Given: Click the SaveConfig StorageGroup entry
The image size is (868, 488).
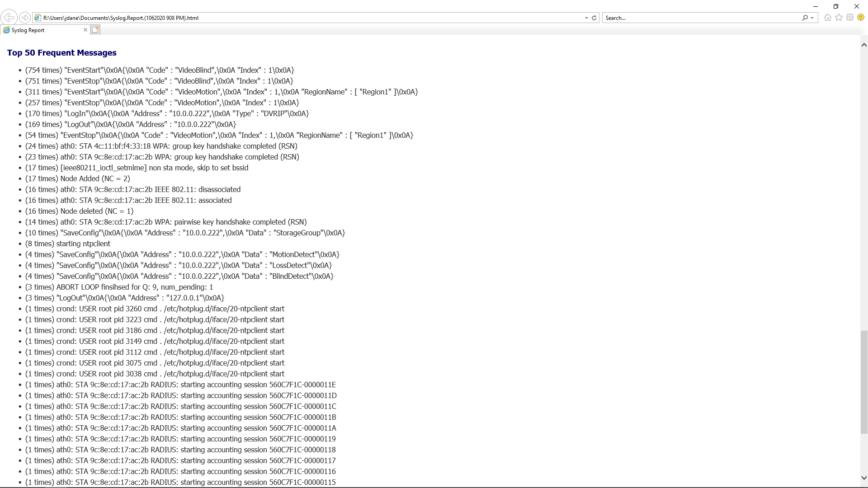Looking at the screenshot, I should pos(185,233).
